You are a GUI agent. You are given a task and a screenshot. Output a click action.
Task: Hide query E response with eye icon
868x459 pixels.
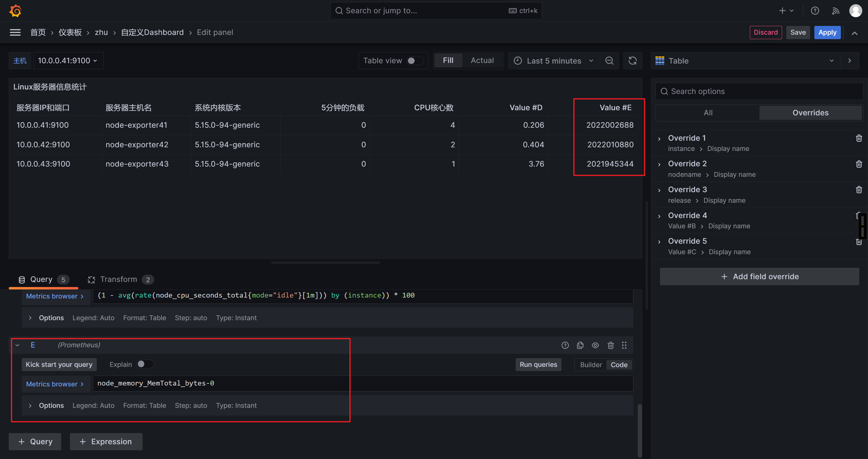tap(595, 345)
